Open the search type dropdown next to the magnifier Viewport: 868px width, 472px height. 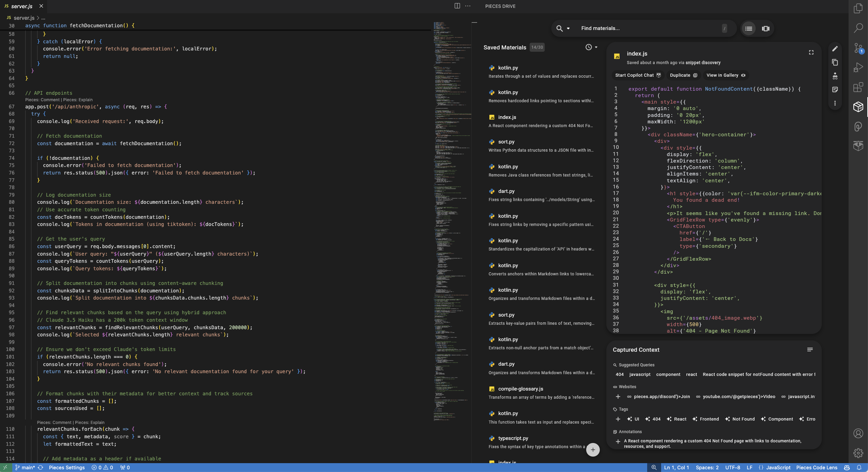568,29
